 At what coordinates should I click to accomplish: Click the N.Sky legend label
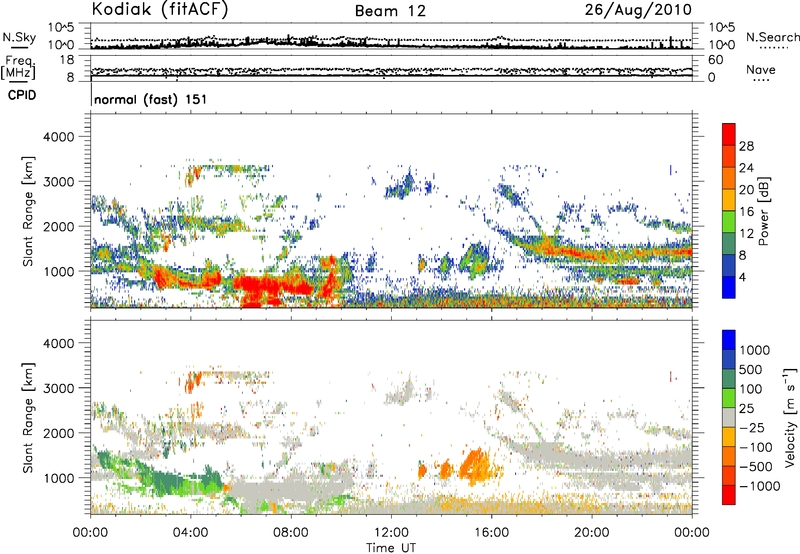point(19,37)
